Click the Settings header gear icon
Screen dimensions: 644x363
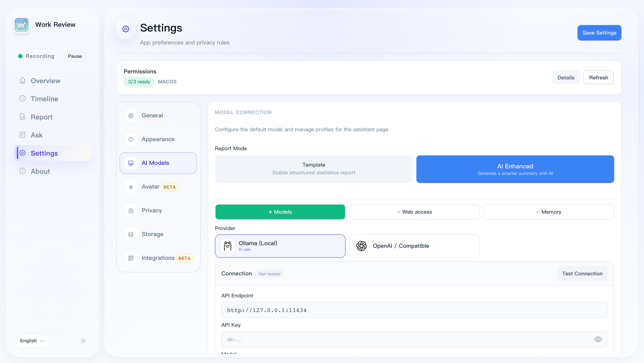[126, 29]
